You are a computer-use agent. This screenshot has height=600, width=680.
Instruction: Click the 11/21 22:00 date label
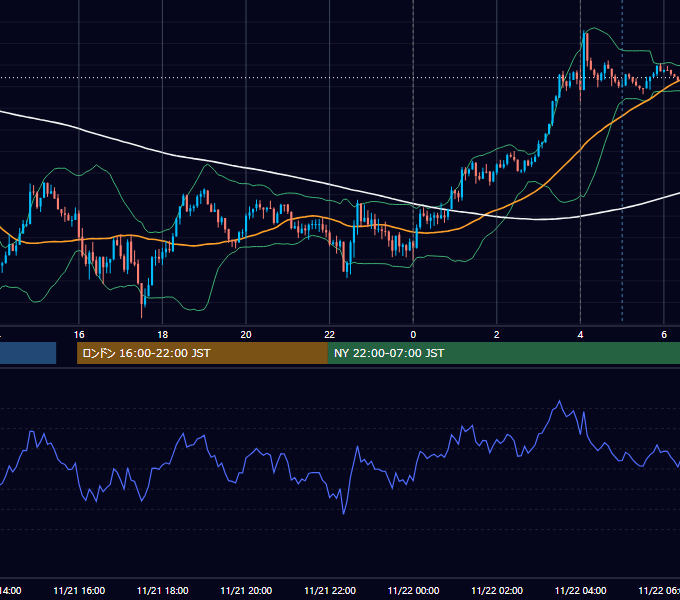click(x=330, y=590)
